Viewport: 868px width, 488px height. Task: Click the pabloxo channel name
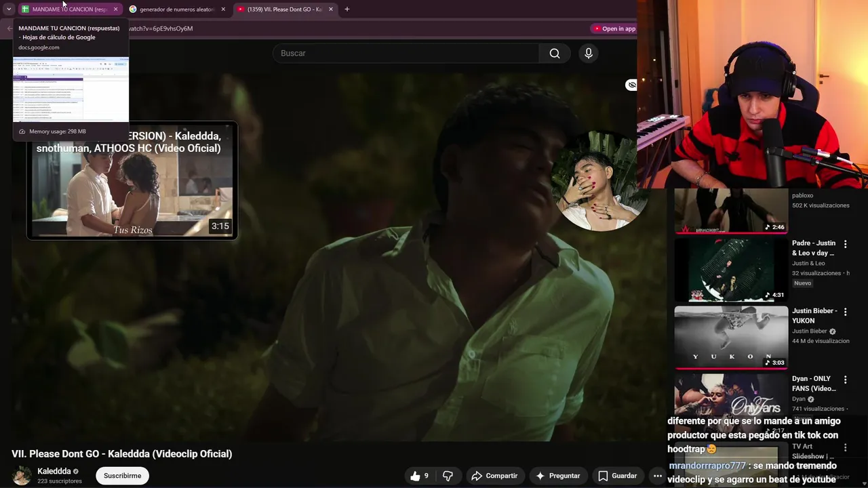802,196
